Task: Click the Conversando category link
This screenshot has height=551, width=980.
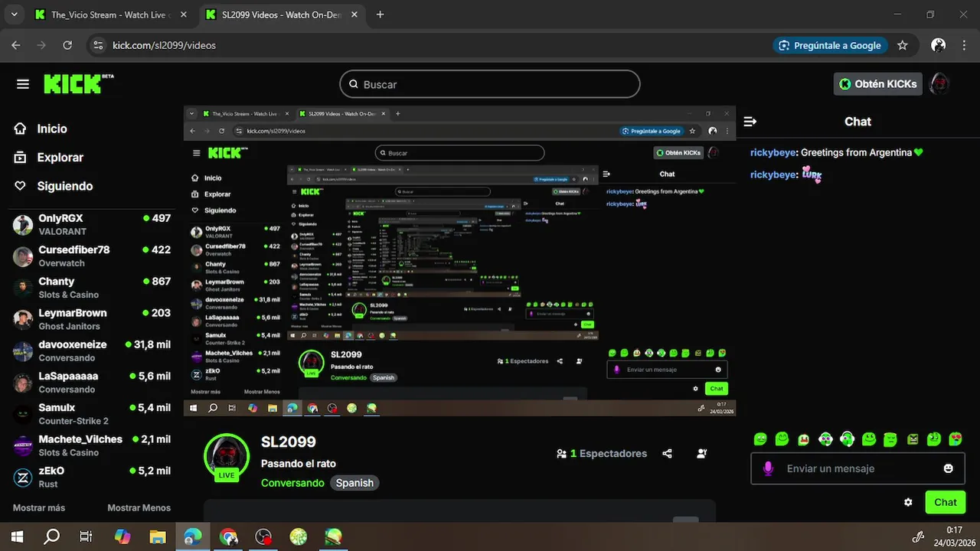Action: [292, 483]
